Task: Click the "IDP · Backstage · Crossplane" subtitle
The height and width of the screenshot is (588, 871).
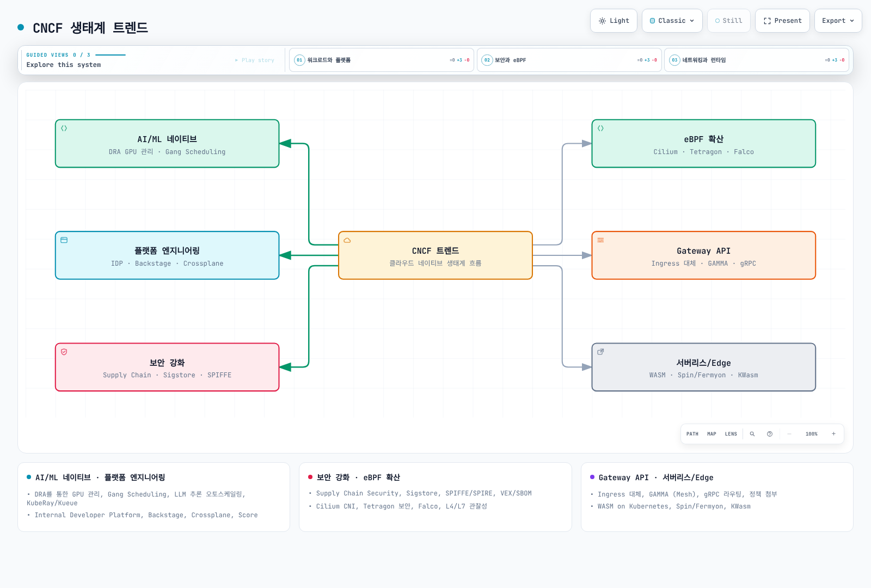Action: [x=167, y=264]
